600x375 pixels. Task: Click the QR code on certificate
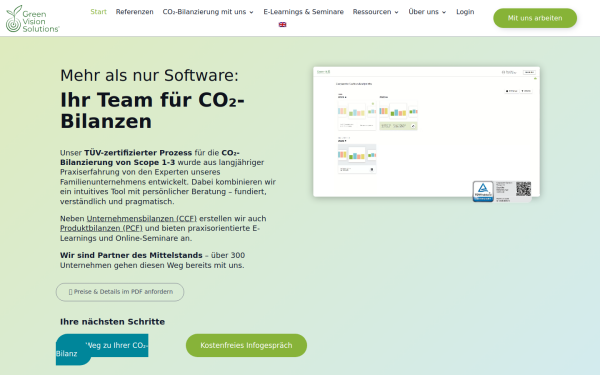click(x=523, y=189)
